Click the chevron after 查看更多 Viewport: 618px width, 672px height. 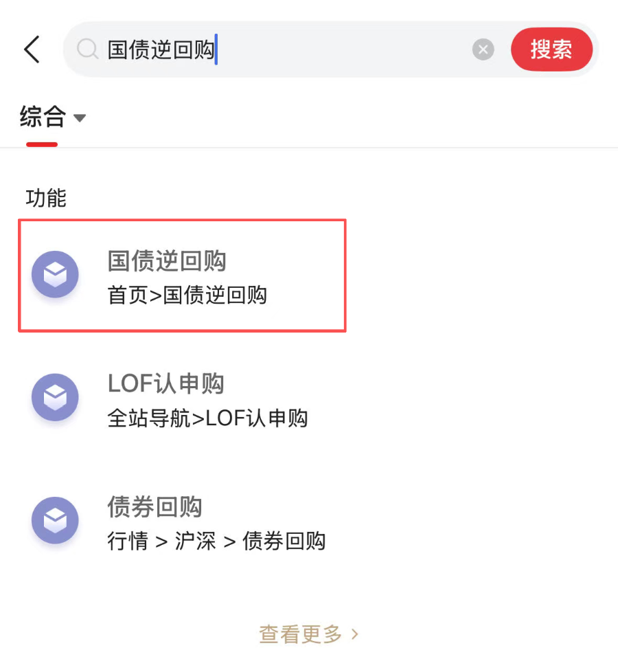click(x=355, y=634)
